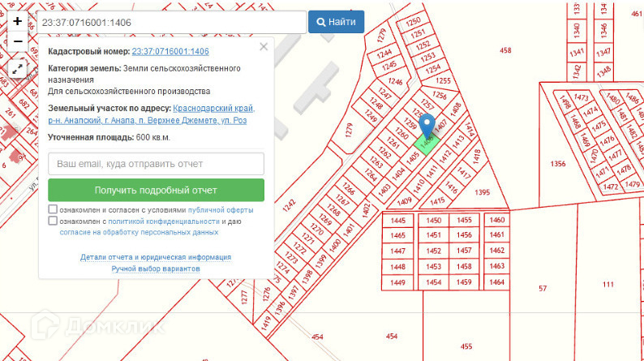
Task: Select parcel 1465 on the map
Action: (x=397, y=235)
